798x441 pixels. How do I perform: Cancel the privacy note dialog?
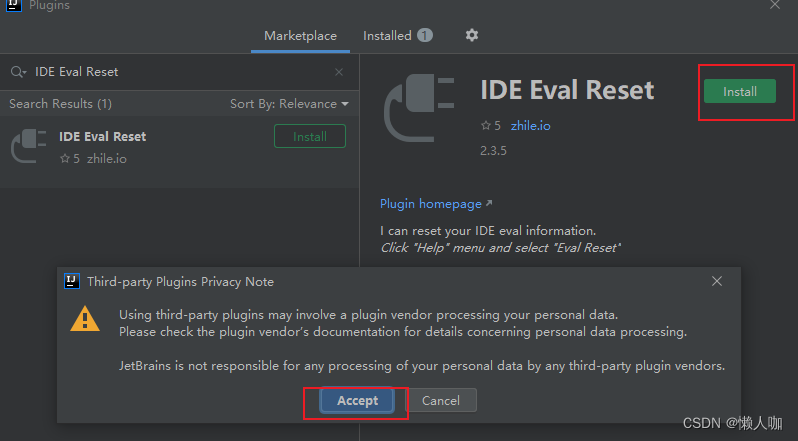441,401
